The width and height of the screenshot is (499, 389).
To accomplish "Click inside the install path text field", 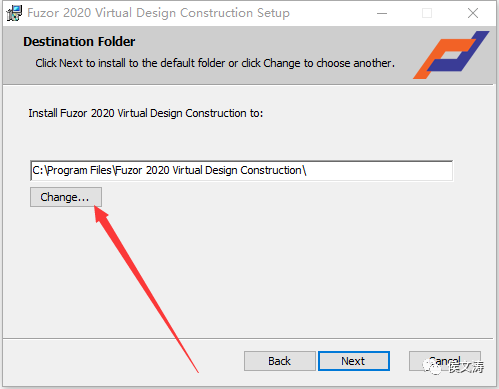I will [241, 171].
